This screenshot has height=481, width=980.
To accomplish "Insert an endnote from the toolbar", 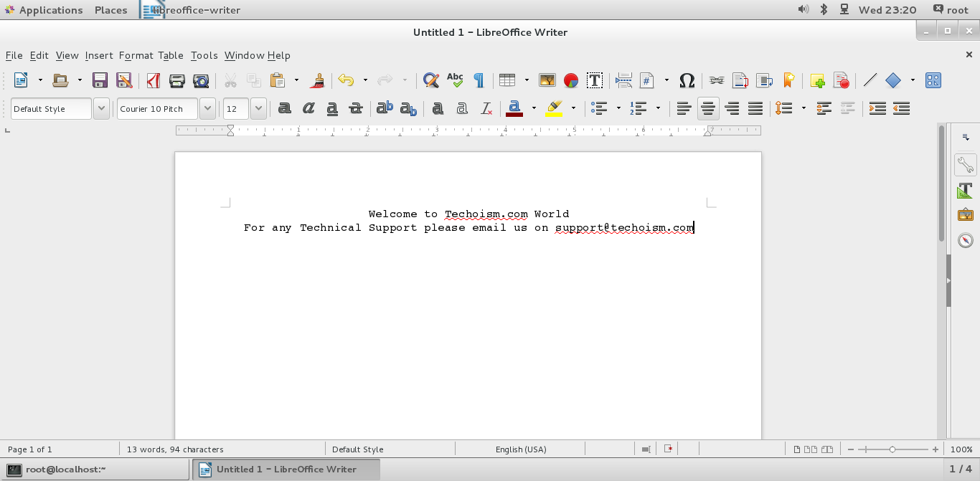I will point(764,80).
